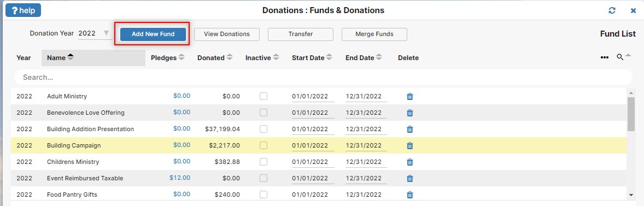
Task: Click the Merge Funds button
Action: [374, 34]
